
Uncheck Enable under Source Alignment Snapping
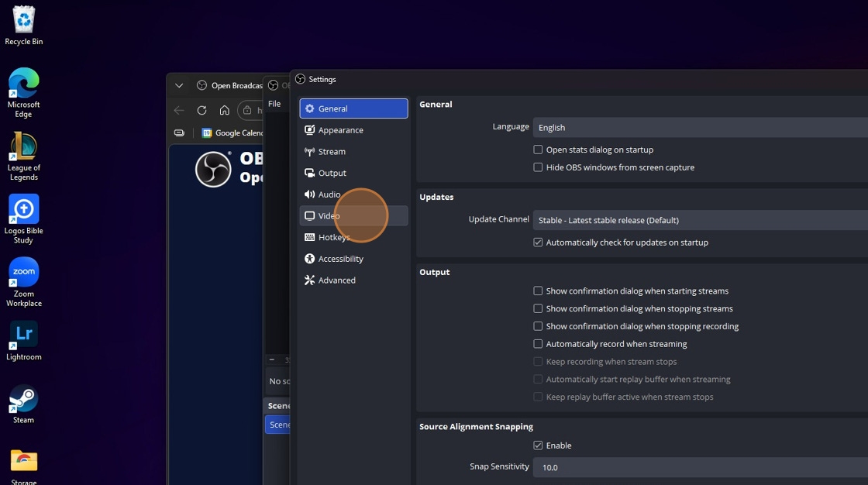(538, 445)
